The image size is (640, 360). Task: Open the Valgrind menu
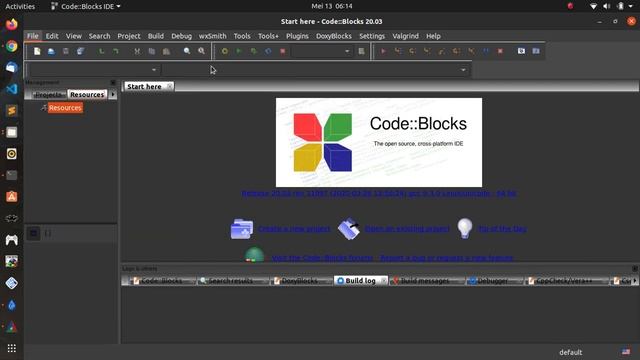coord(405,36)
